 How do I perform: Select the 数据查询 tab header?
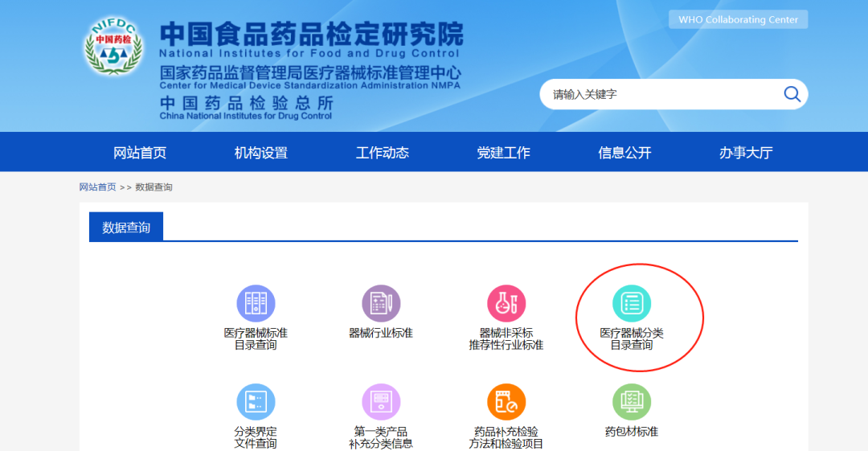126,227
